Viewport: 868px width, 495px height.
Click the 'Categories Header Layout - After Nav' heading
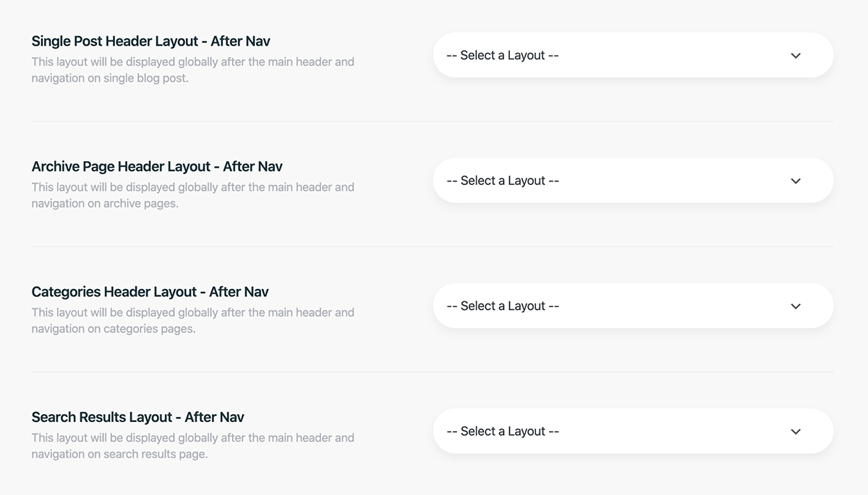(x=150, y=292)
